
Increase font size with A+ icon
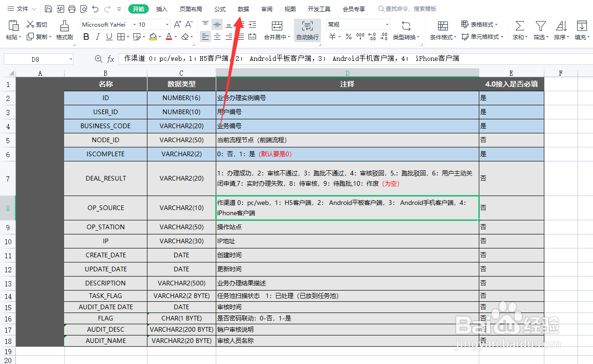tap(177, 24)
